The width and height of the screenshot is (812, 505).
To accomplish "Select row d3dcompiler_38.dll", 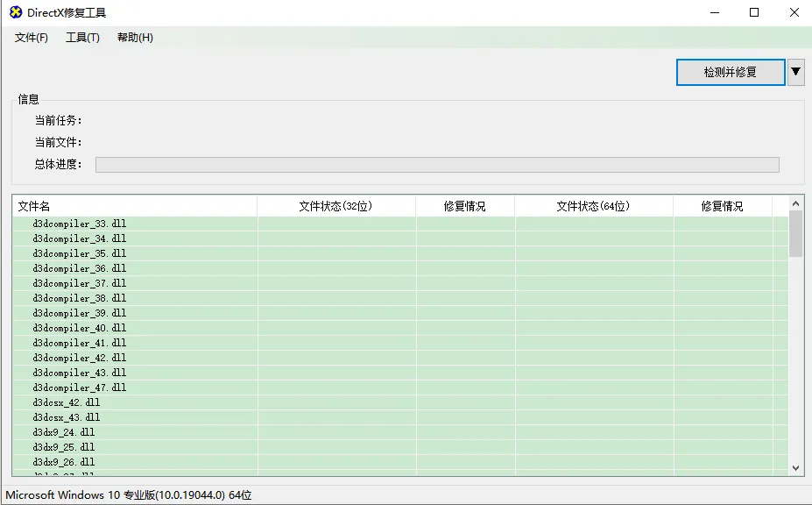I will pyautogui.click(x=400, y=298).
